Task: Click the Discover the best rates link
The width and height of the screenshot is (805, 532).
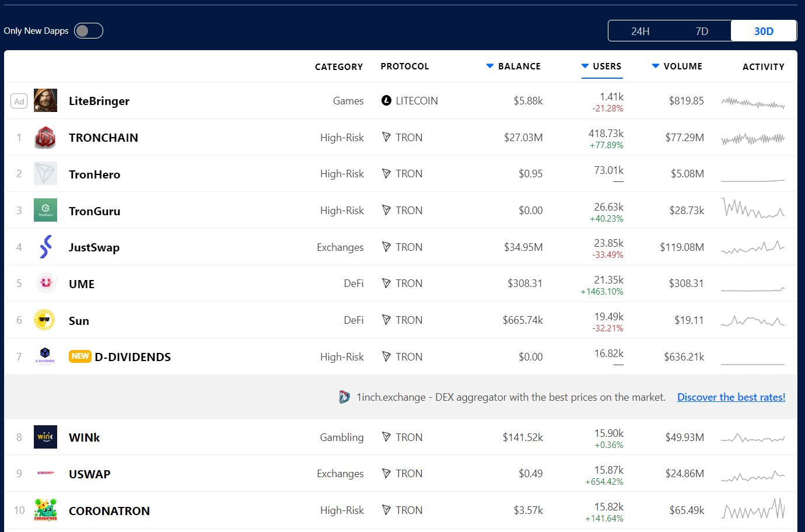Action: 731,397
